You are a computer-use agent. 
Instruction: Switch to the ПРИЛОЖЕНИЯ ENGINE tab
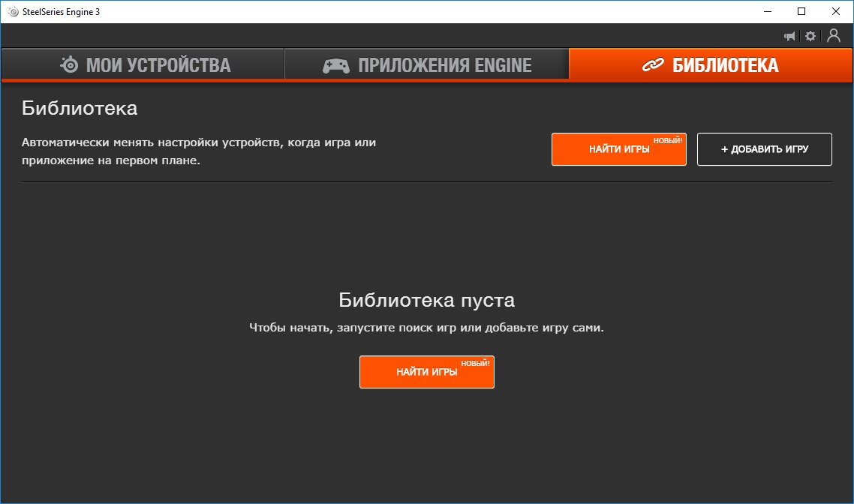(x=426, y=64)
